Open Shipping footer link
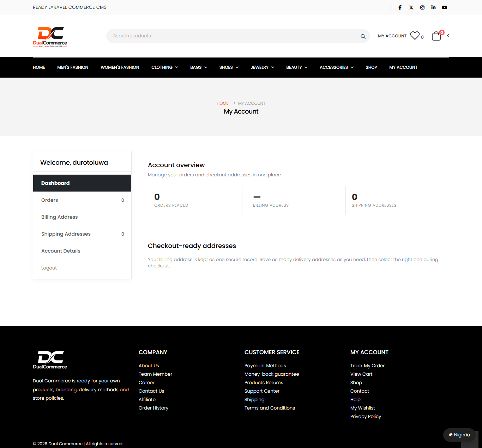482x448 pixels. [254, 400]
